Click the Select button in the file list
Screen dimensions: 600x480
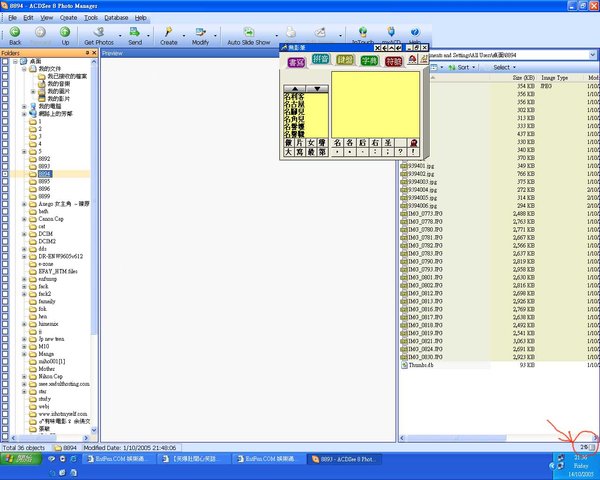tap(504, 67)
